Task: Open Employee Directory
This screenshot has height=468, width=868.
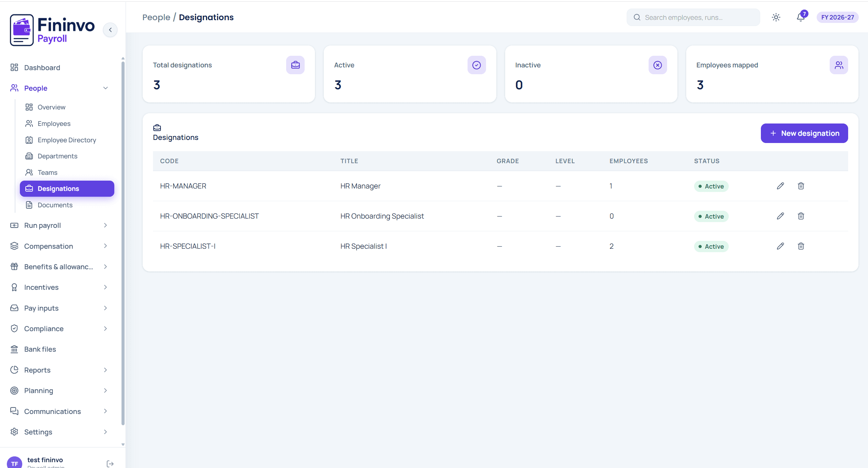Action: point(67,140)
